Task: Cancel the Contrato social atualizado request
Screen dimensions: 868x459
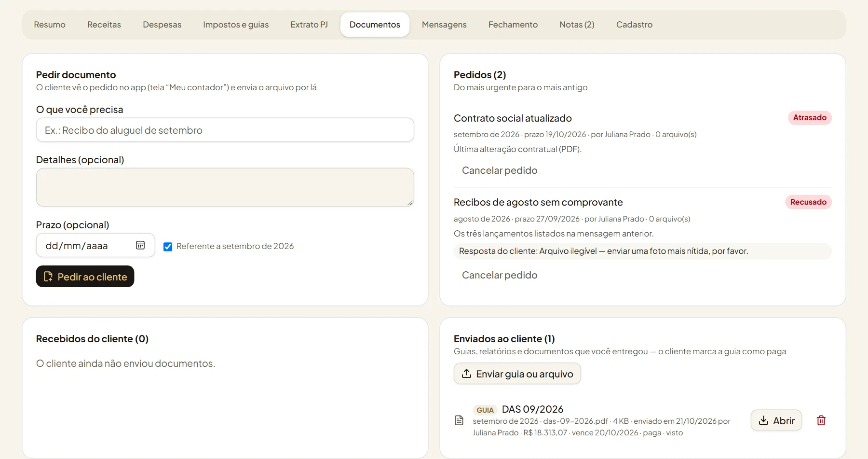Action: 500,170
